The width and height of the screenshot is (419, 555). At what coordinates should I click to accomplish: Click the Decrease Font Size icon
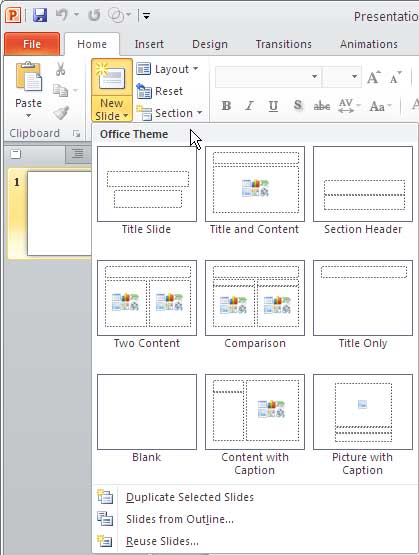tap(395, 77)
